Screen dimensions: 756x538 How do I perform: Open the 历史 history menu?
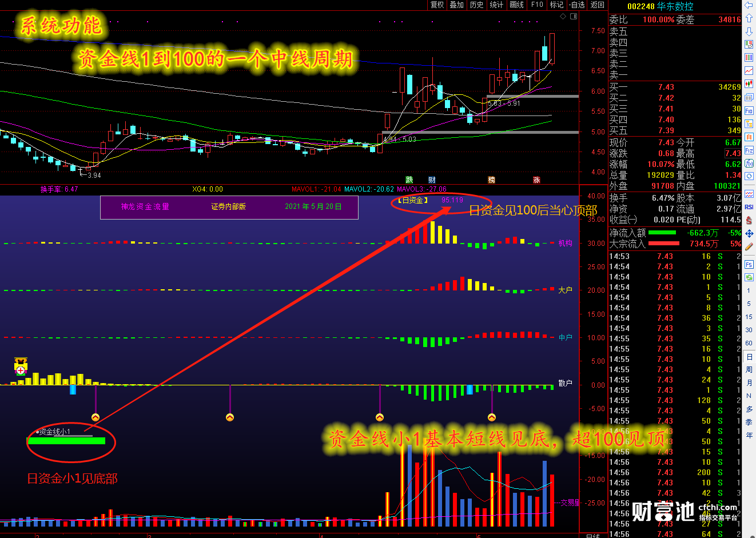click(x=476, y=5)
